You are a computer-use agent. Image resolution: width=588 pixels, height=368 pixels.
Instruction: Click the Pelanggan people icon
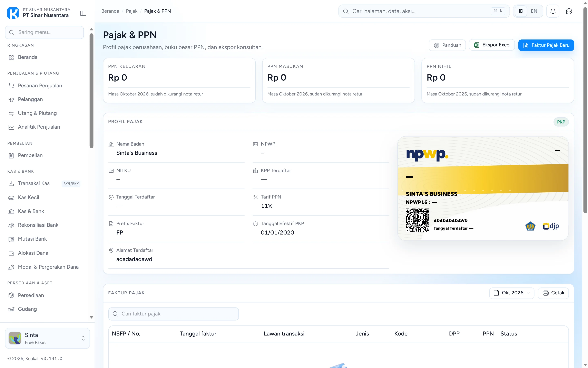click(11, 100)
